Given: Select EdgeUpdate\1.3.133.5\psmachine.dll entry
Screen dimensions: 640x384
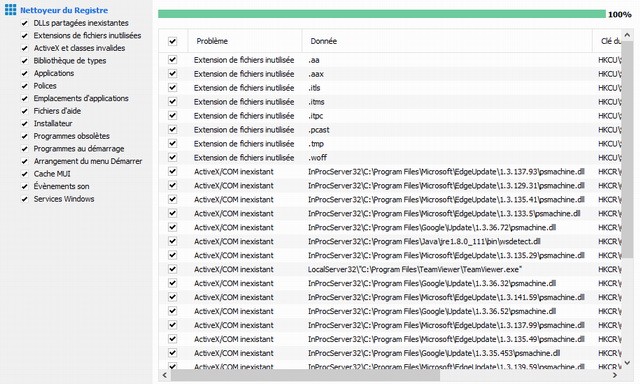Looking at the screenshot, I should pyautogui.click(x=444, y=213).
